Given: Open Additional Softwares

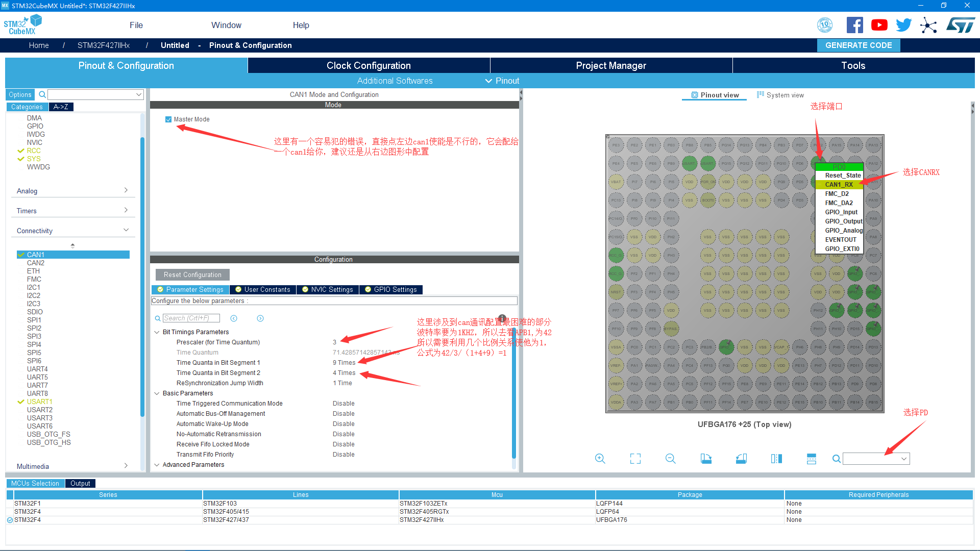Looking at the screenshot, I should tap(395, 81).
